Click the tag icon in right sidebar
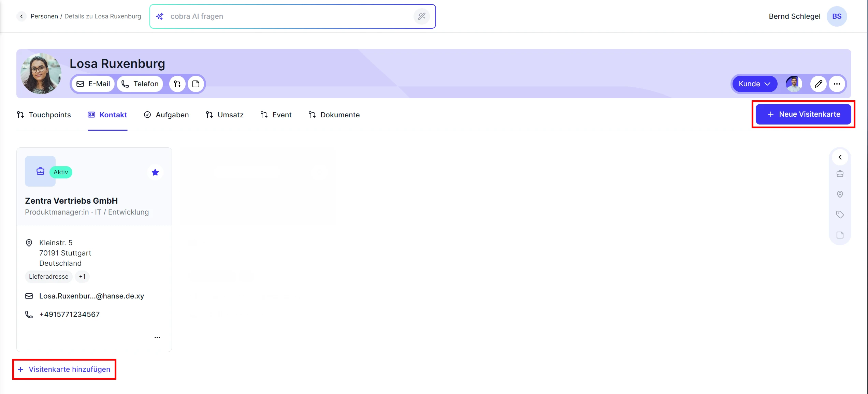 click(x=840, y=215)
